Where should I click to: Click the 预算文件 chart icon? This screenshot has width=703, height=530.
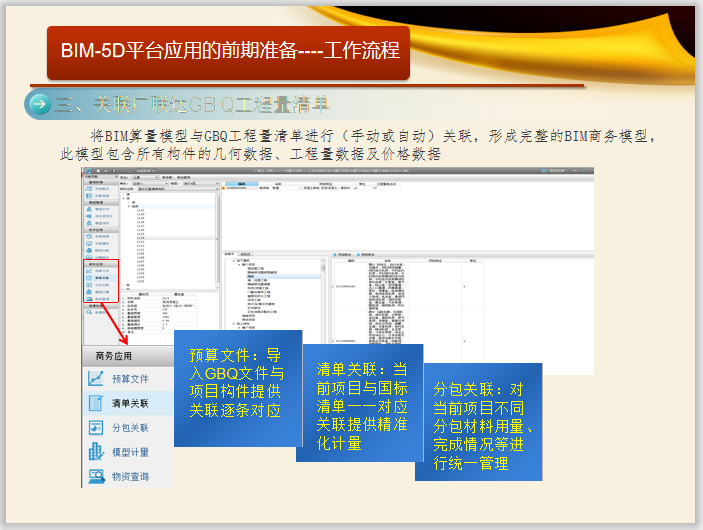pyautogui.click(x=96, y=379)
